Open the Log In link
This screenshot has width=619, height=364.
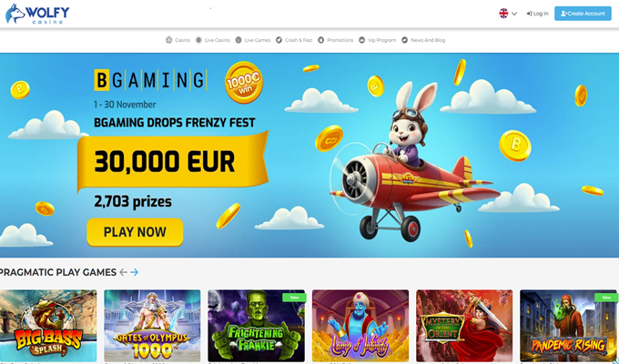537,14
